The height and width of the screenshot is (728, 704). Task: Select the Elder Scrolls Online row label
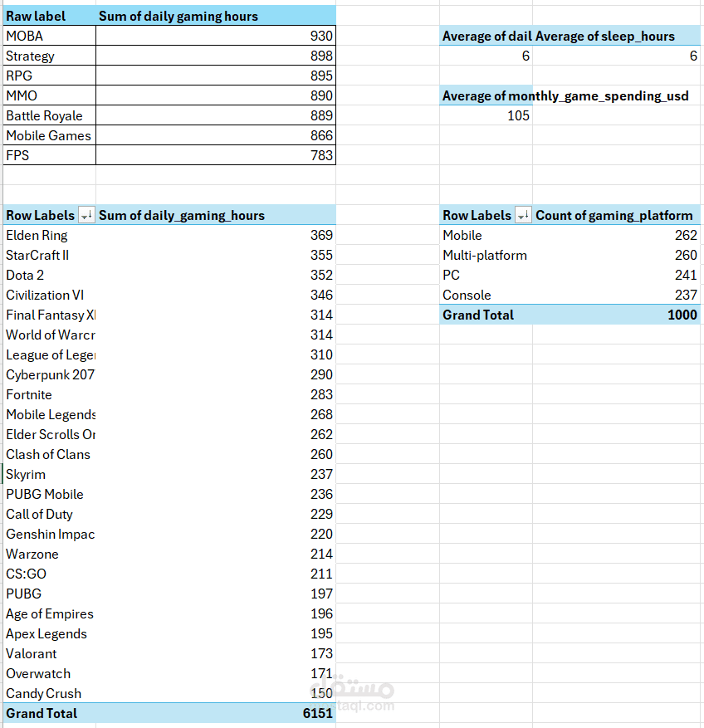49,435
